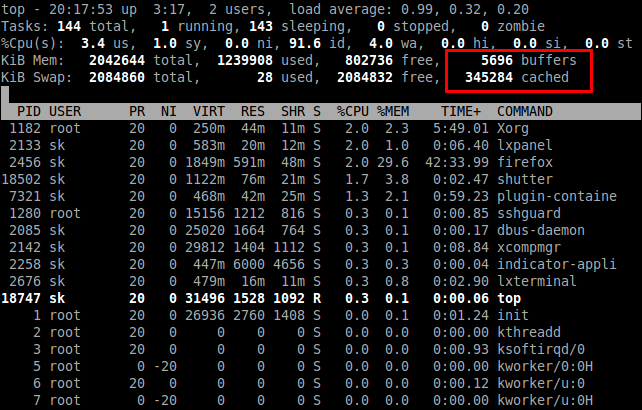The width and height of the screenshot is (642, 410).
Task: Click the 144 total tasks value
Action: click(69, 26)
